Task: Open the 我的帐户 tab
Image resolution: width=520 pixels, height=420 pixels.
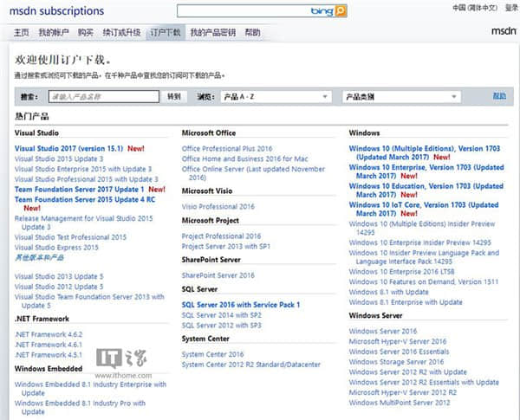Action: [x=54, y=33]
